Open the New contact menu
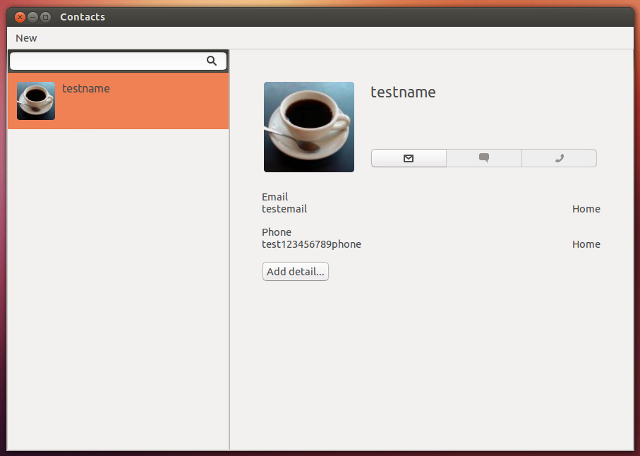640x456 pixels. [26, 38]
